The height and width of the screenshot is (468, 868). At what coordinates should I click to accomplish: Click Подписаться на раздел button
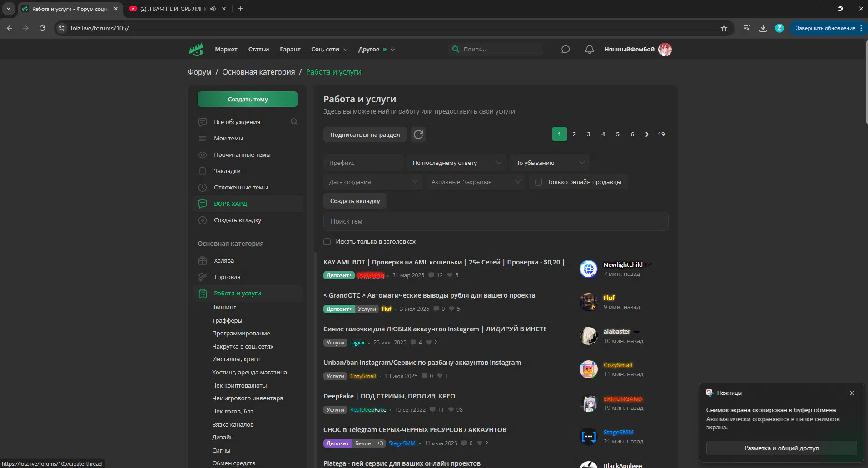tap(365, 134)
